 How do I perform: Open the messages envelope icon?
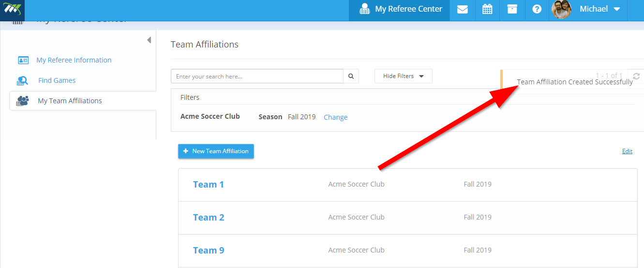coord(463,9)
